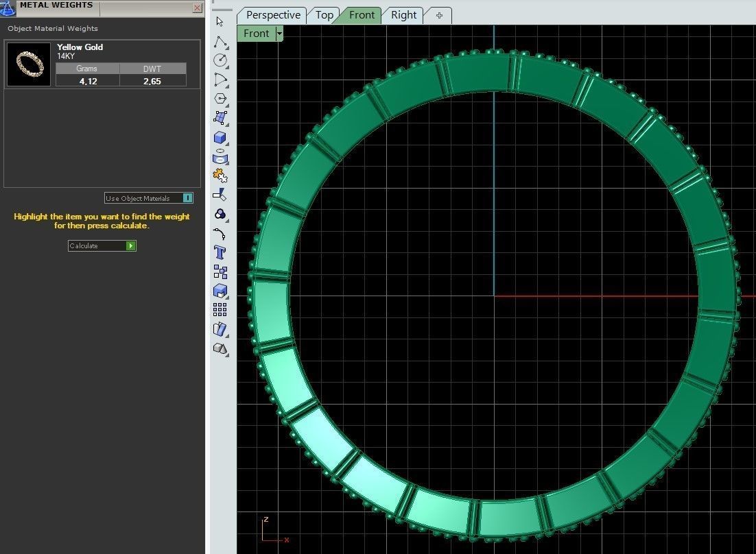
Task: Click the Metal Weights panel logo icon
Action: [8, 8]
